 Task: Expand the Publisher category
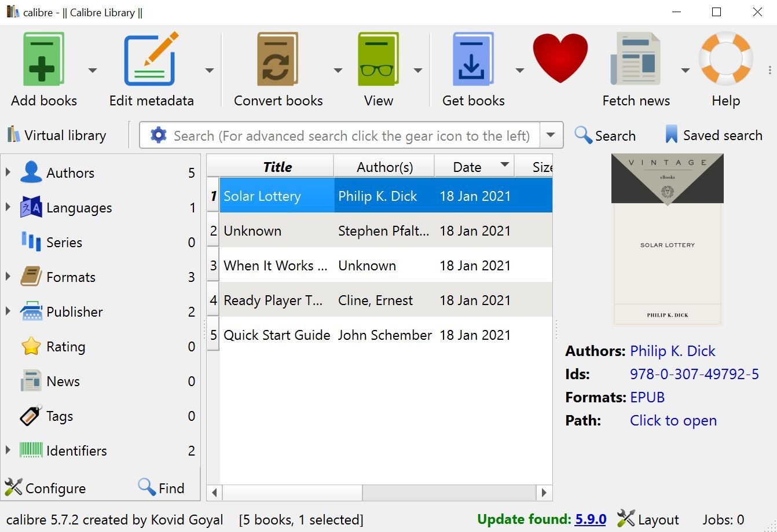(x=8, y=311)
